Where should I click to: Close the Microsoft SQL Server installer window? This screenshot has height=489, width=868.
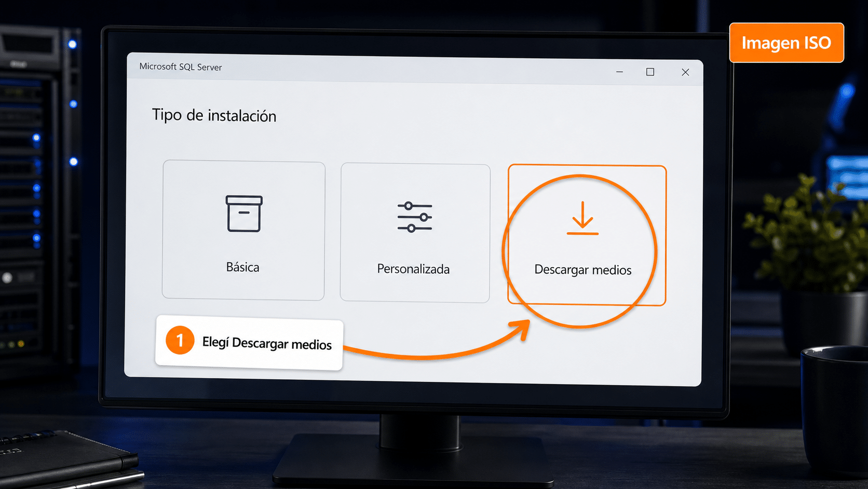pyautogui.click(x=685, y=72)
